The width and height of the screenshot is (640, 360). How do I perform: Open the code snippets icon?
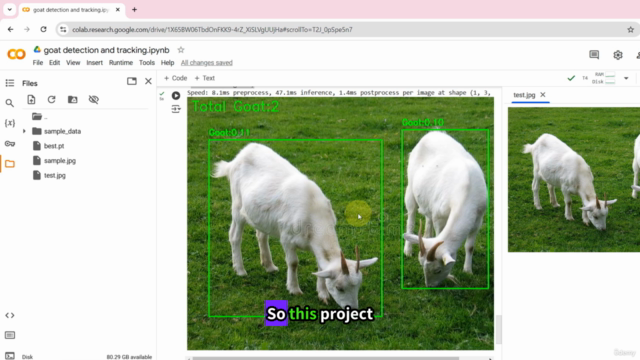[x=10, y=315]
